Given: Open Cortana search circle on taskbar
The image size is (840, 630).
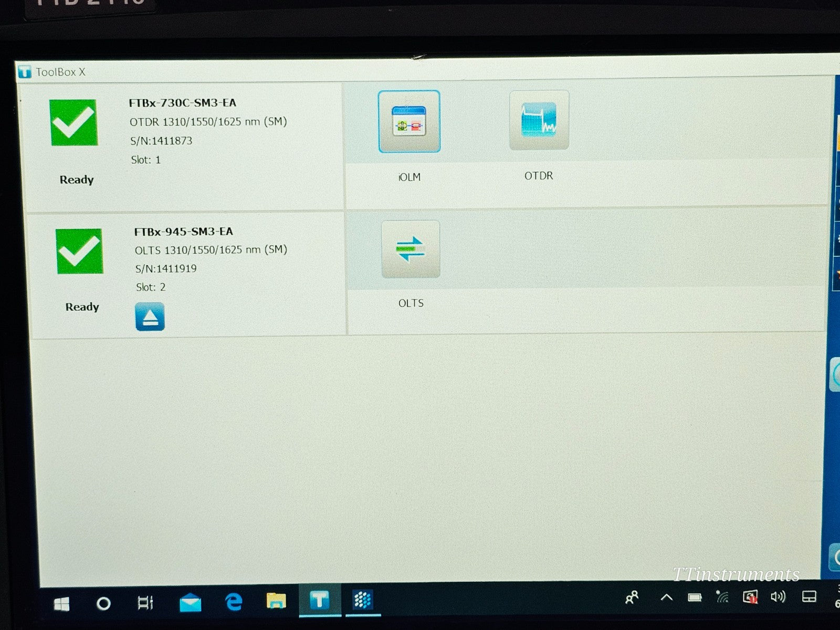Looking at the screenshot, I should [x=103, y=603].
